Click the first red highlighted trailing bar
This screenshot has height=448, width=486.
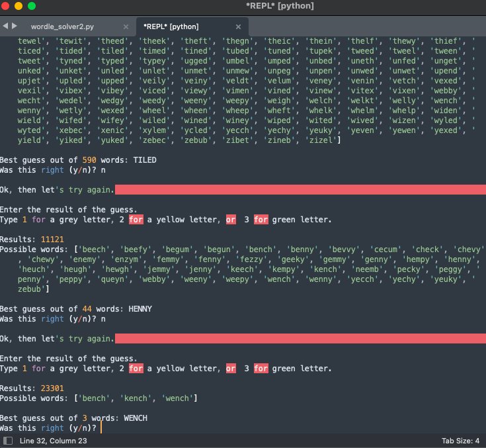click(300, 189)
